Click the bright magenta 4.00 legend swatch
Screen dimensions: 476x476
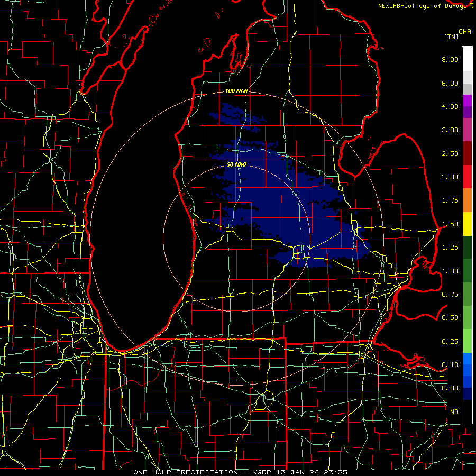tap(467, 100)
